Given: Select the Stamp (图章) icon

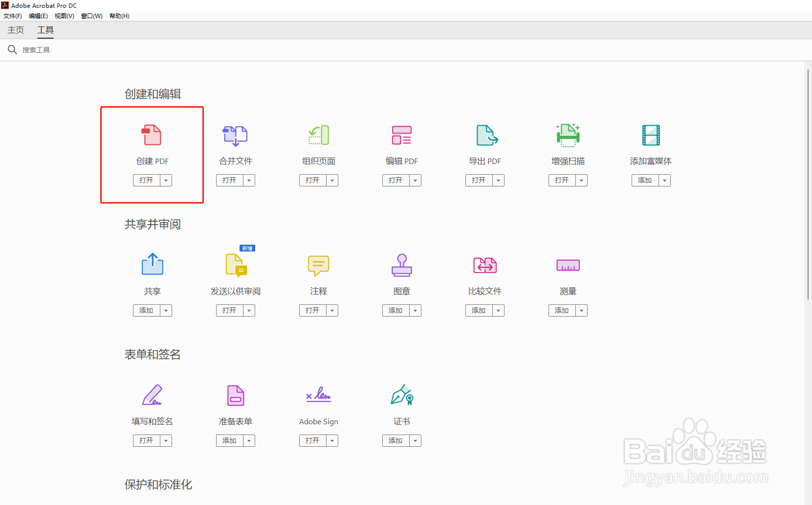Looking at the screenshot, I should tap(402, 265).
